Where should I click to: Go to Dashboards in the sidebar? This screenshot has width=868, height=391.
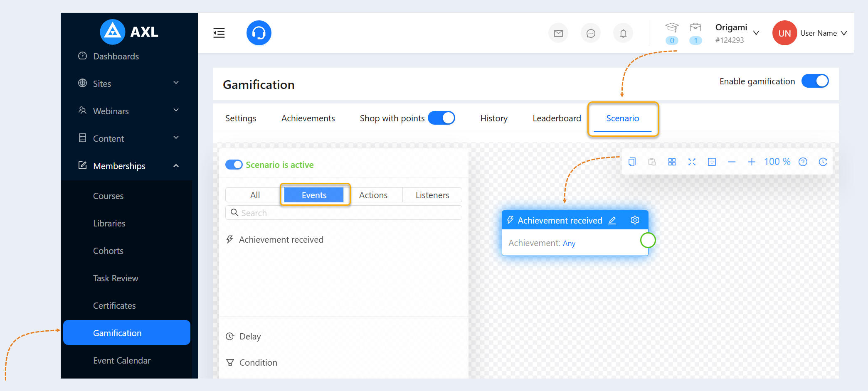pos(116,56)
